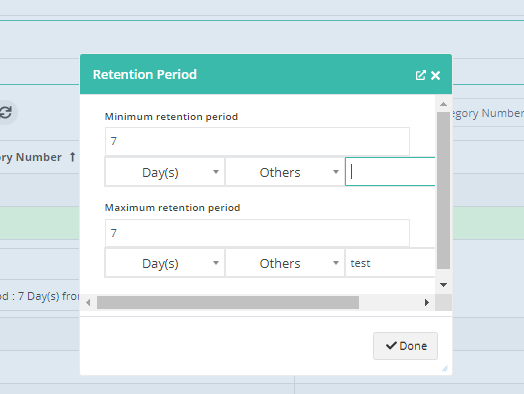
Task: Click the horizontal scrollbar thumb
Action: pos(228,303)
